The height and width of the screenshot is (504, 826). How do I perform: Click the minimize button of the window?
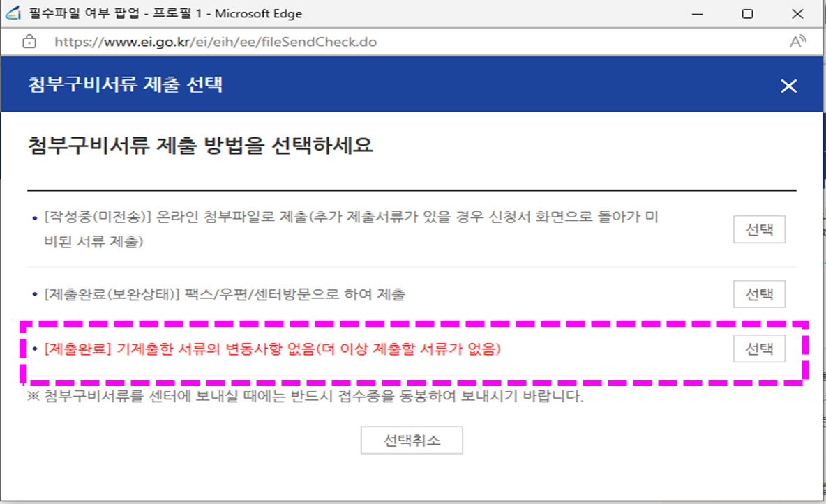[697, 13]
